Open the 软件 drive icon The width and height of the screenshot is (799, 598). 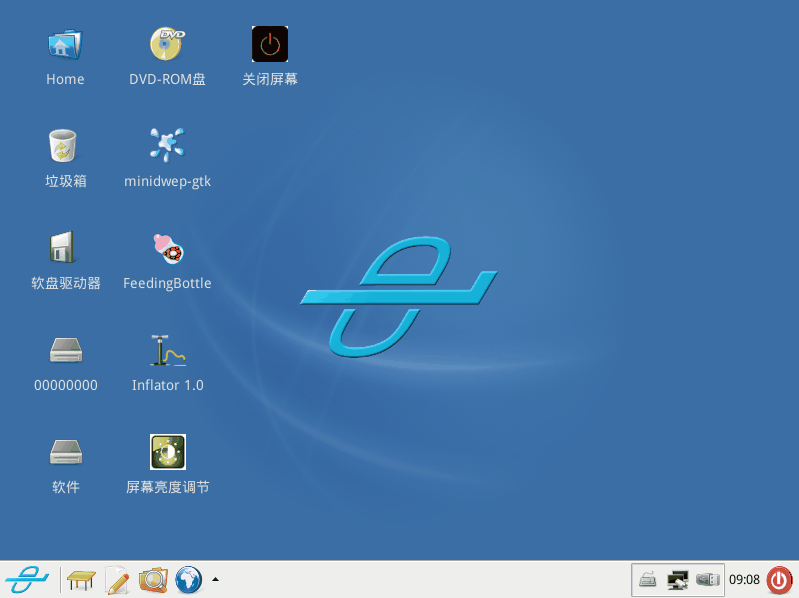(66, 452)
